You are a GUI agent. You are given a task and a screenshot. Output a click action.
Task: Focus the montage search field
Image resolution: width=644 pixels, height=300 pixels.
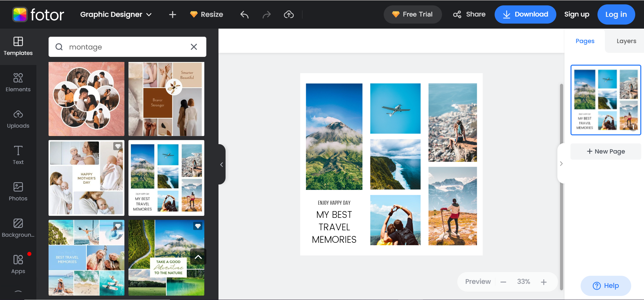(x=127, y=47)
